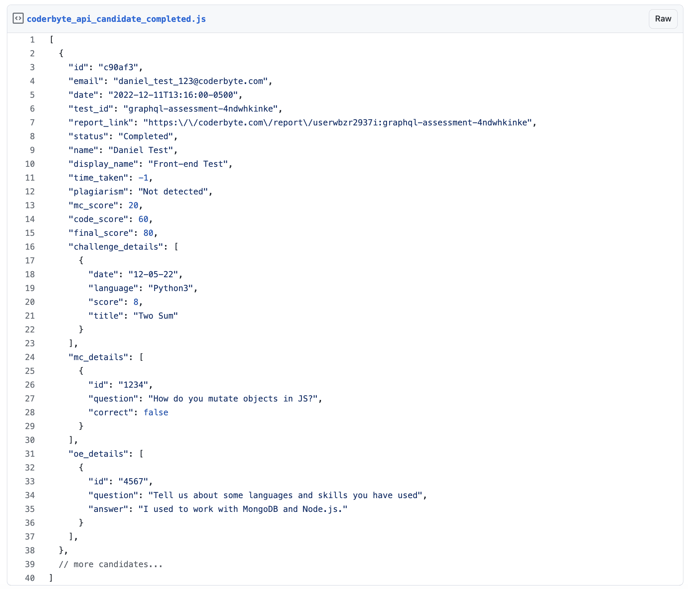Open the coderbyte_api_candidate_completed.js file link

click(x=116, y=19)
